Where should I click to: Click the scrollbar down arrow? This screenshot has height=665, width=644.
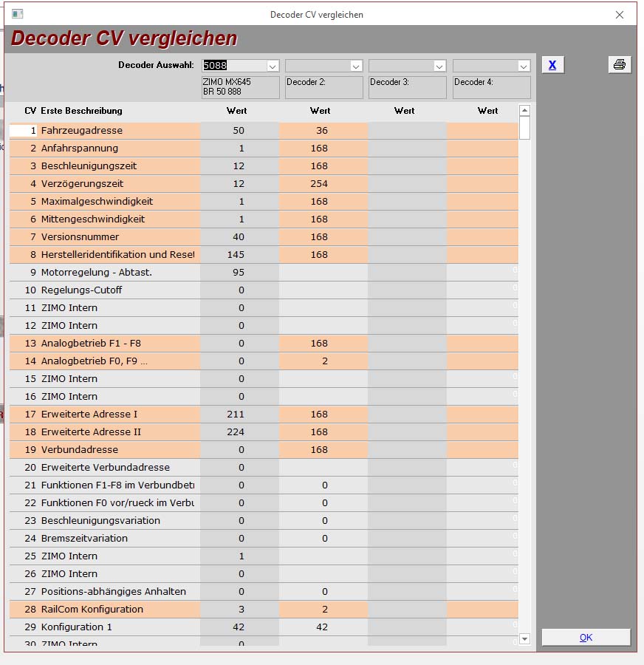[x=524, y=638]
